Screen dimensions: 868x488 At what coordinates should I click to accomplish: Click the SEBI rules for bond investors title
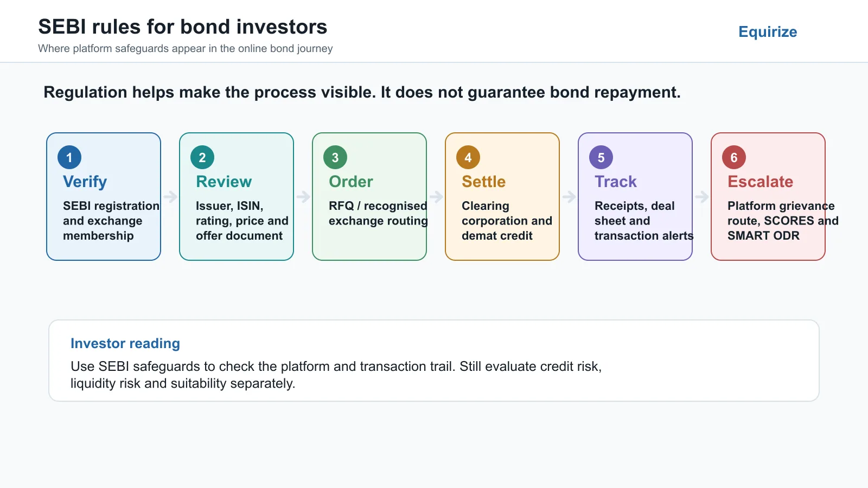pos(183,27)
